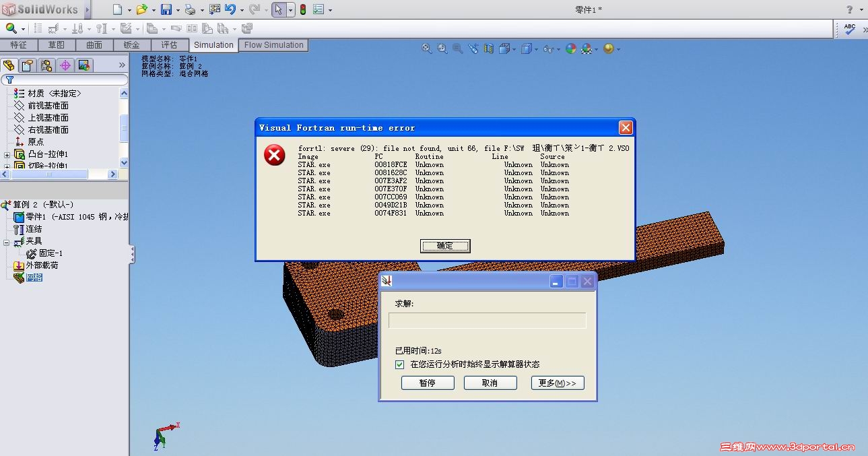Open the Options checklist icon
The image size is (868, 456).
tap(319, 9)
